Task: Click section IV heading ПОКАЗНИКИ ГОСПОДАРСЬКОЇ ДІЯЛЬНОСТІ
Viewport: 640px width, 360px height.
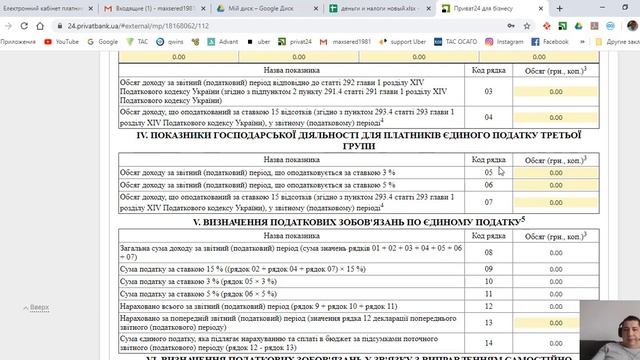Action: (359, 140)
